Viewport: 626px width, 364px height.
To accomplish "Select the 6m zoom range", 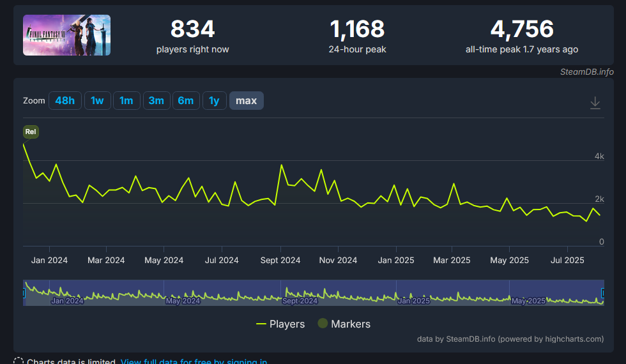I will (x=186, y=101).
